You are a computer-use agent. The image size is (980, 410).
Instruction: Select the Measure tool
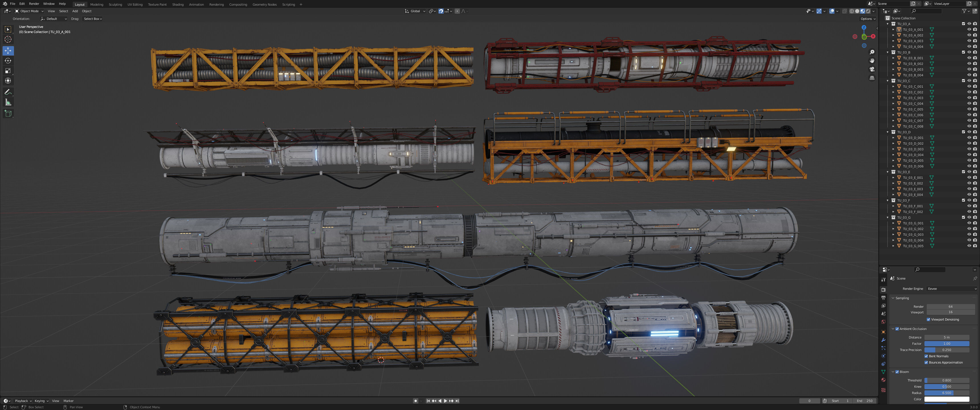[x=8, y=102]
